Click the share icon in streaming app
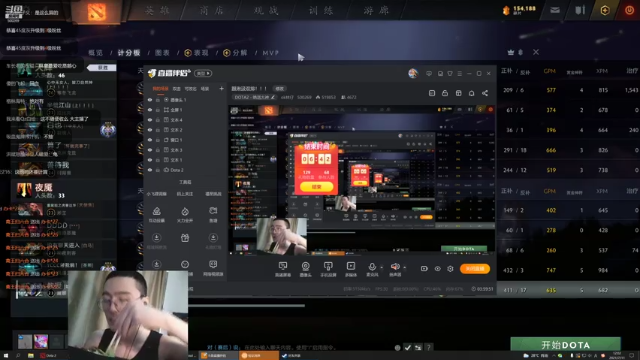 (x=485, y=93)
